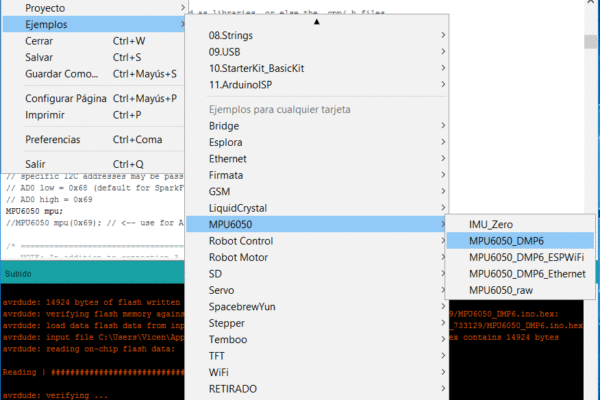Choose Cerrar in the file menu
The image size is (600, 400).
click(x=94, y=41)
